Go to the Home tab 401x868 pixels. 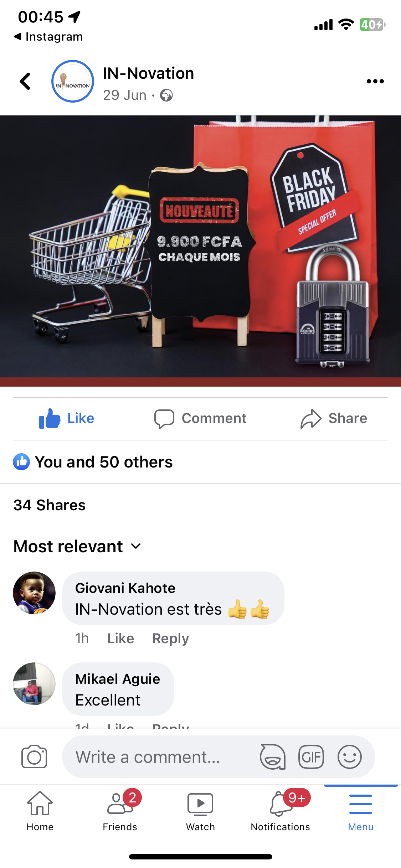(x=40, y=811)
